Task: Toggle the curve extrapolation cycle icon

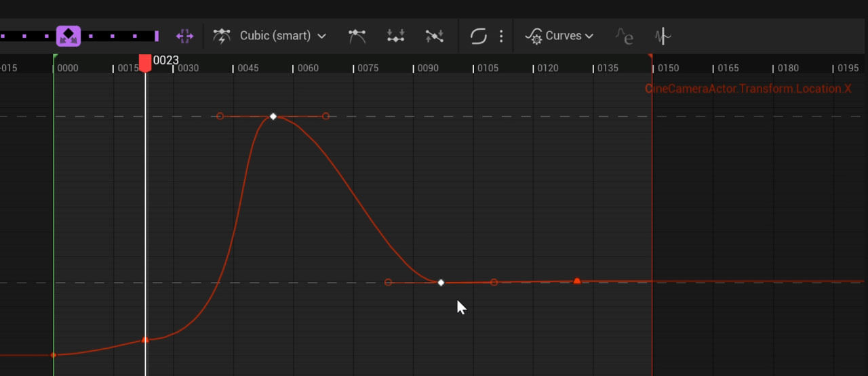Action: pos(479,36)
